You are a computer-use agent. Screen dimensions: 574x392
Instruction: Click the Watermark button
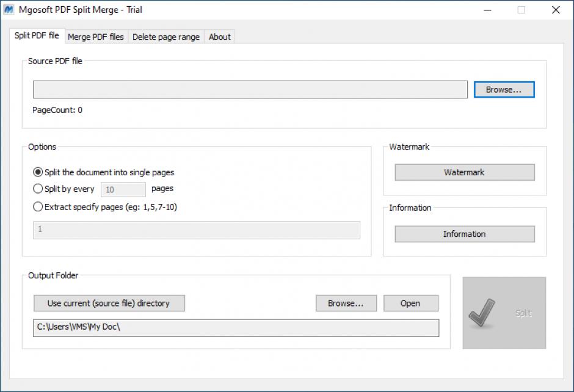(x=465, y=172)
